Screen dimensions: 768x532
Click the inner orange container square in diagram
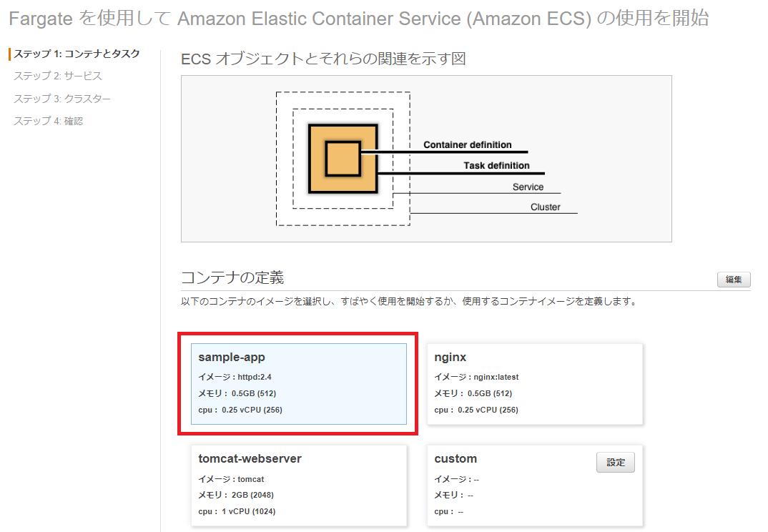343,159
